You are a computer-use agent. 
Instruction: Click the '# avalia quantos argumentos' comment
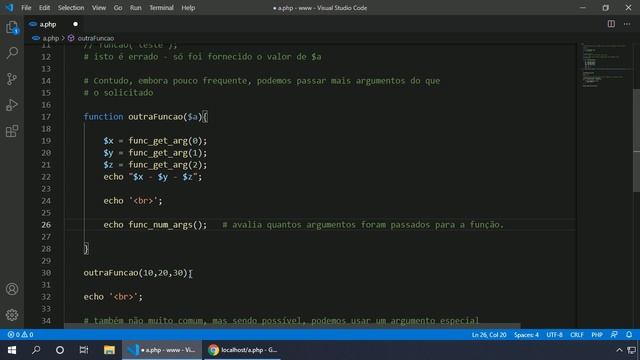click(363, 224)
